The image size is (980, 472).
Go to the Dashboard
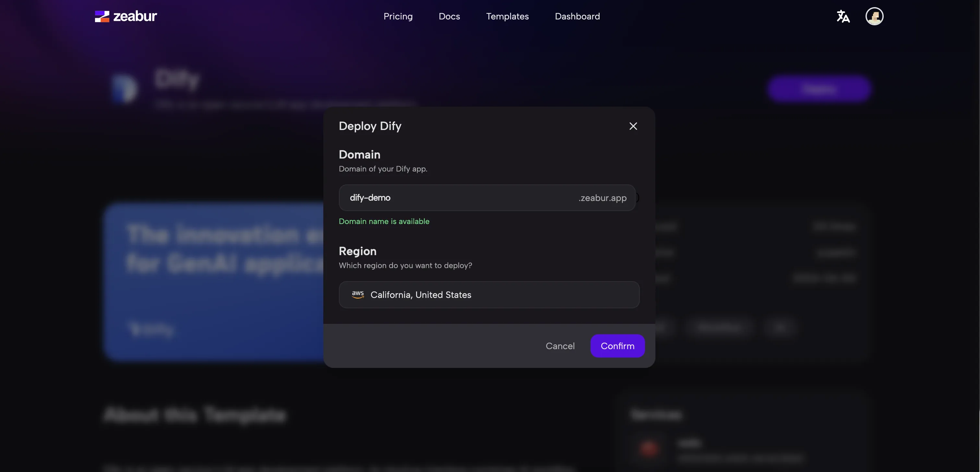(577, 16)
